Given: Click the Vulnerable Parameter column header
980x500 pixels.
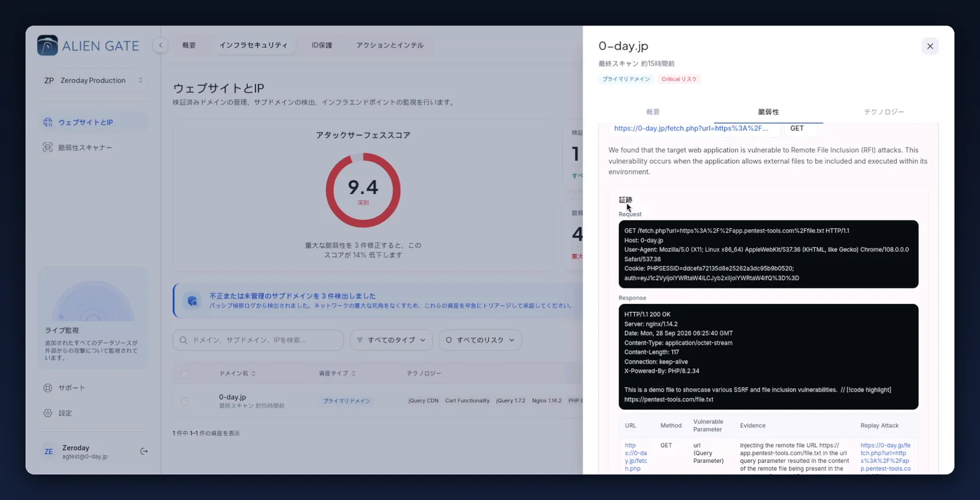Looking at the screenshot, I should click(708, 426).
